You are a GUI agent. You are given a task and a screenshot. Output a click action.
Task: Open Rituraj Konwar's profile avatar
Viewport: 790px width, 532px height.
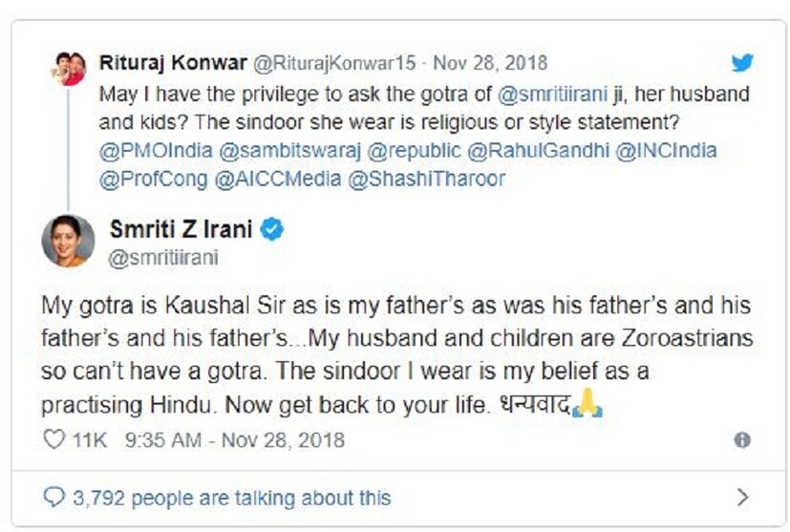pos(68,69)
